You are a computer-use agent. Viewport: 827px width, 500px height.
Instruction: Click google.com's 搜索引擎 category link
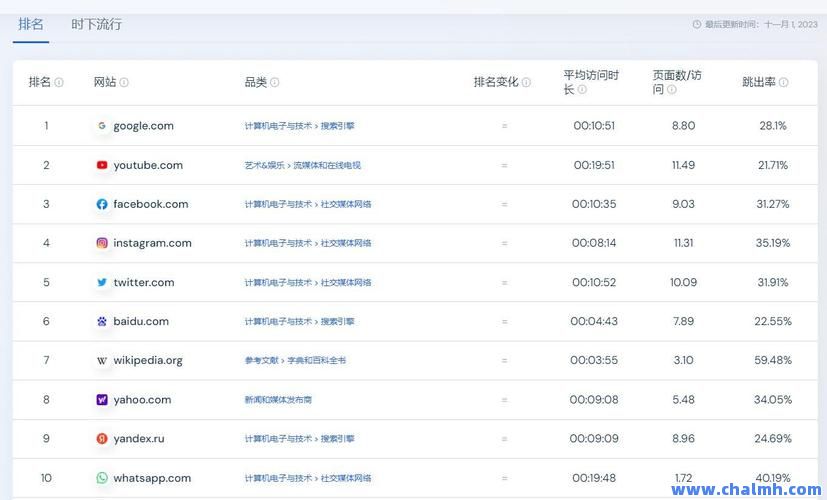[338, 126]
